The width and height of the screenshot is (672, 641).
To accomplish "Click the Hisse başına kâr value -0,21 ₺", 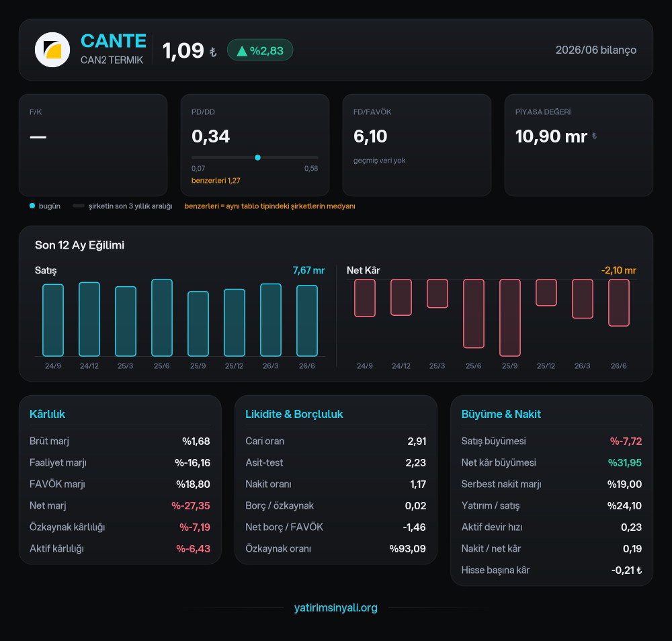I will (626, 570).
